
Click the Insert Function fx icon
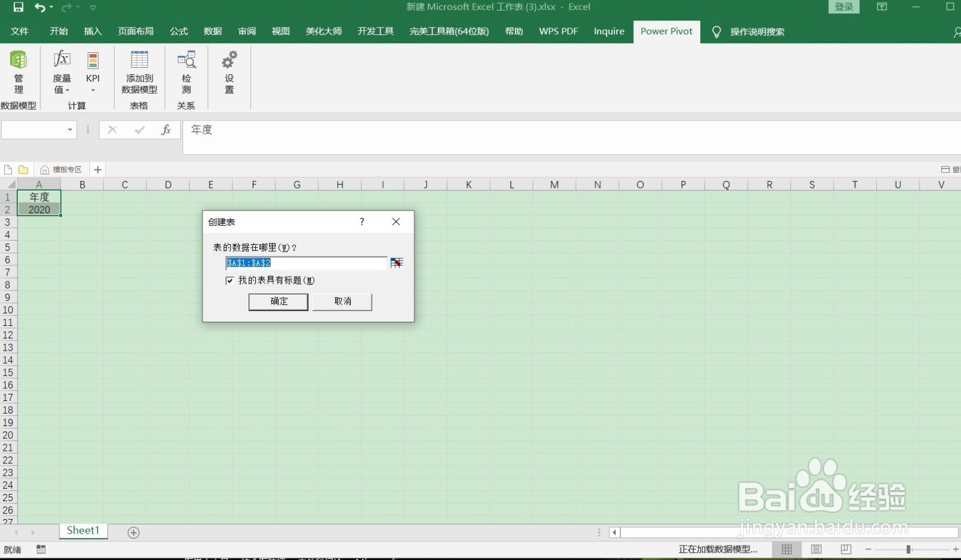[x=166, y=130]
